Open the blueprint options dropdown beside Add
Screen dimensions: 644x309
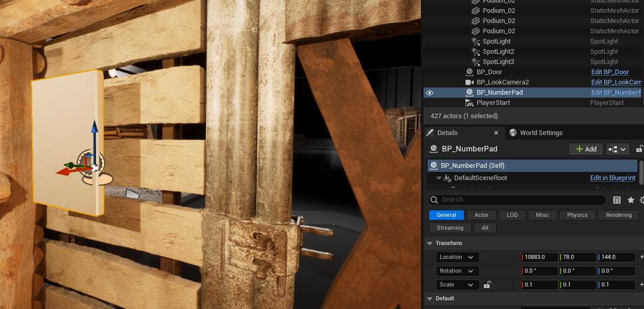(x=617, y=149)
